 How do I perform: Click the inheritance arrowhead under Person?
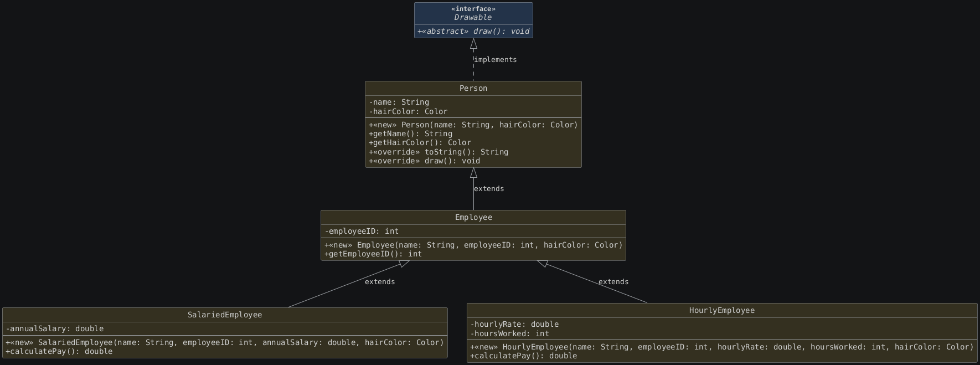(x=473, y=173)
